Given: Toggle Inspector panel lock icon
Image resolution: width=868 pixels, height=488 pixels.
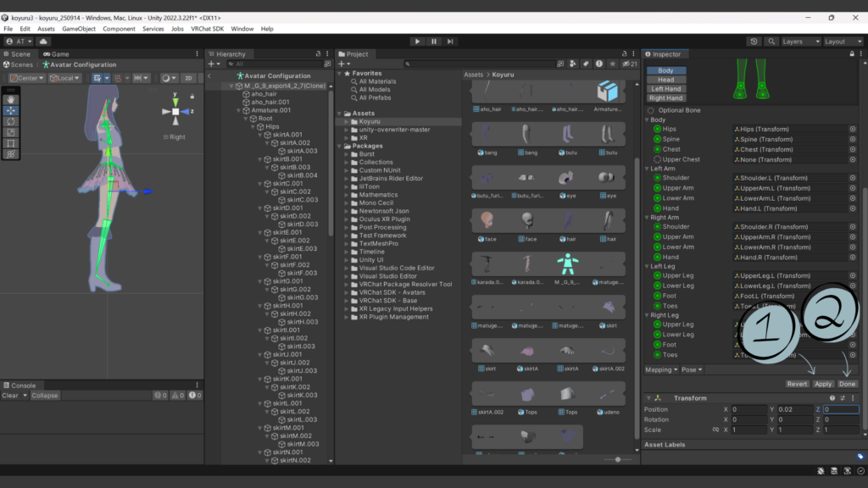Looking at the screenshot, I should (x=850, y=54).
